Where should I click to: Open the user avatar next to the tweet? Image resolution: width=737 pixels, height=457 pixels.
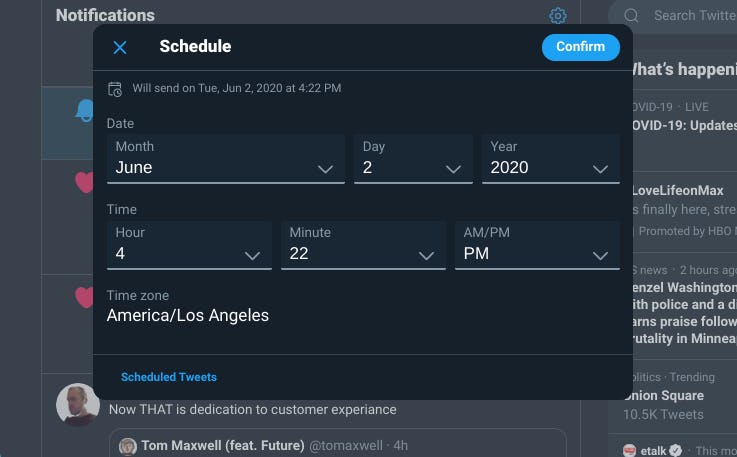tap(77, 405)
